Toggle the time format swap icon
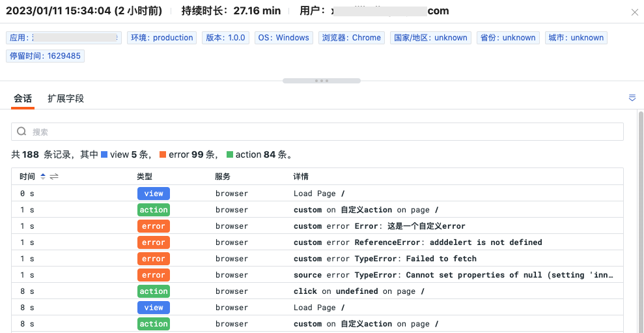Viewport: 644px width, 333px height. point(54,177)
